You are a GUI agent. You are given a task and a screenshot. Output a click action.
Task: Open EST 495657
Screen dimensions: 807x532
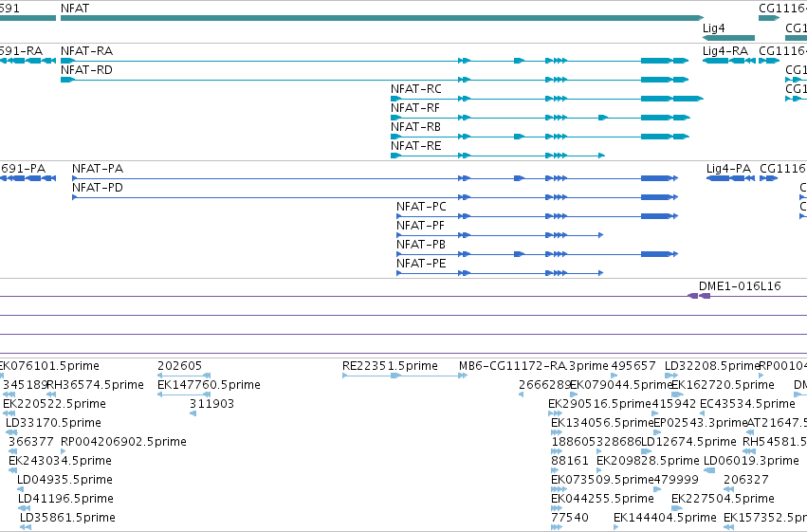633,366
